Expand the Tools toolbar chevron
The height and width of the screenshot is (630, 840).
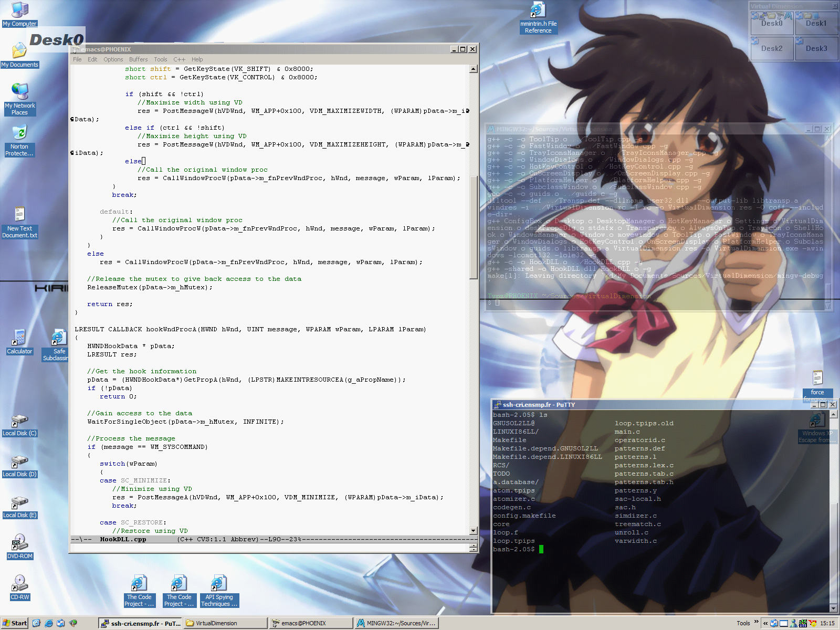click(x=757, y=622)
